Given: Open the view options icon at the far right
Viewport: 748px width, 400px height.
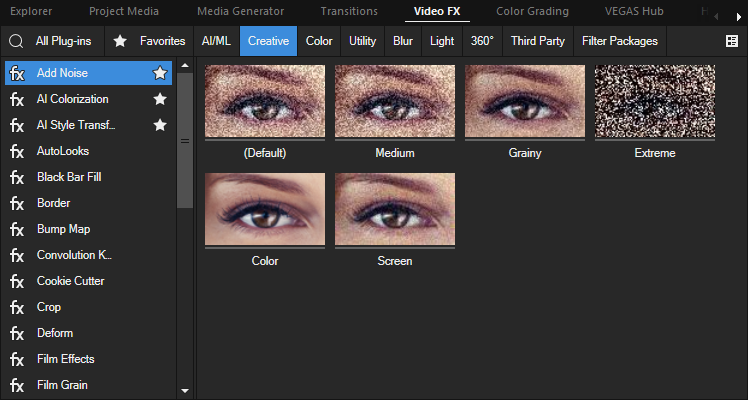Looking at the screenshot, I should click(731, 41).
